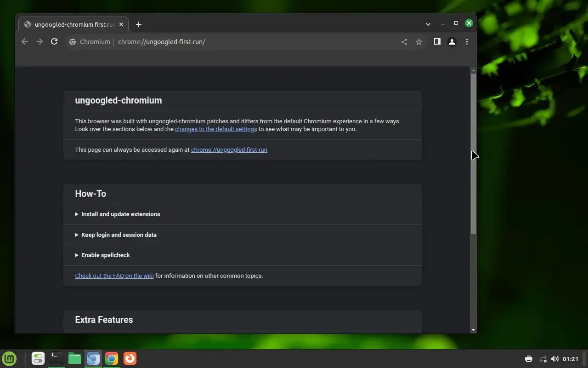588x368 pixels.
Task: Open chrome://ungoogled-first-run link
Action: click(x=229, y=150)
